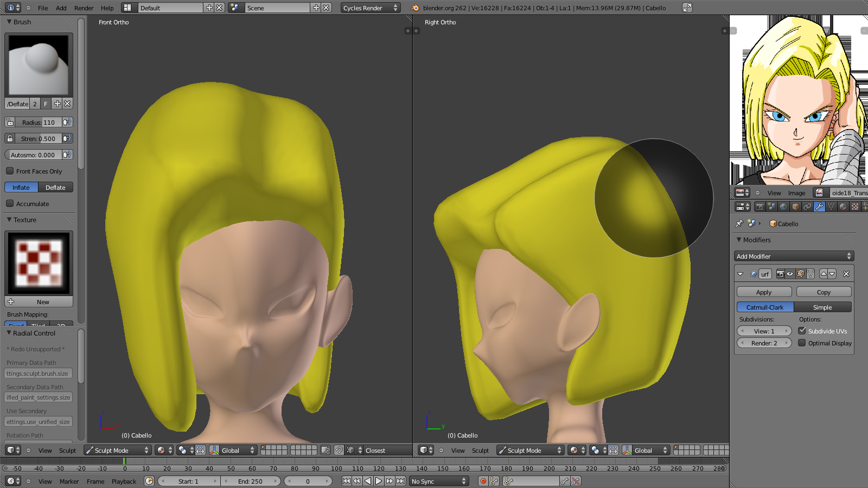868x488 pixels.
Task: Remove the Subsurf modifier with X icon
Action: tap(846, 274)
